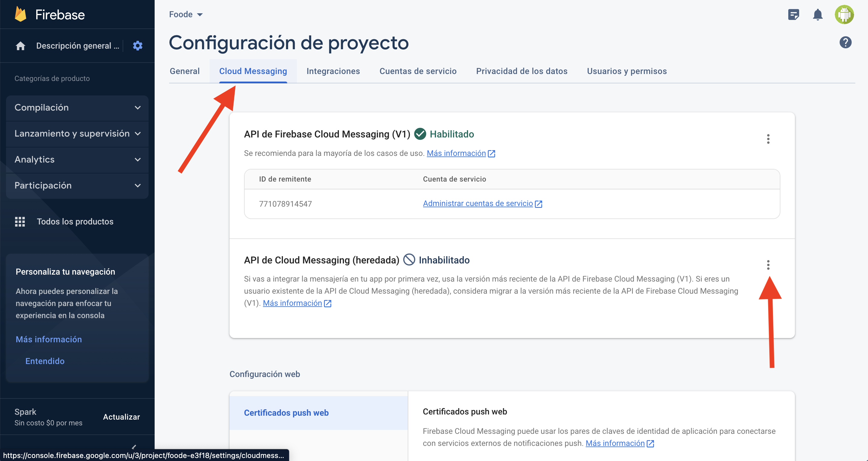Click the Entendido button
The image size is (868, 461).
[x=45, y=361]
